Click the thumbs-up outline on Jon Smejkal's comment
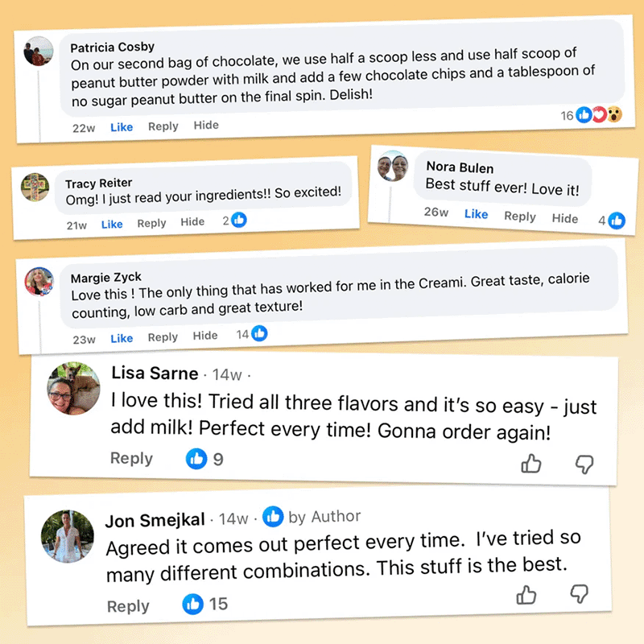 coord(526,595)
